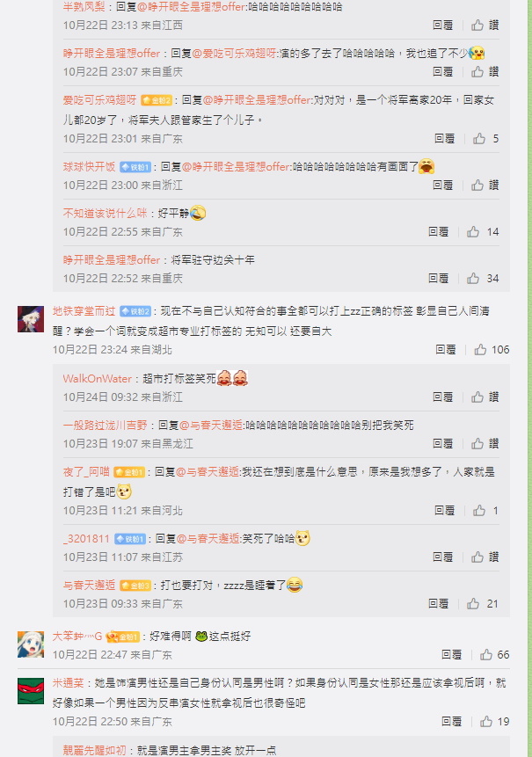Reply to 夜了_阿喵's comment
Image resolution: width=532 pixels, height=757 pixels.
(x=445, y=510)
